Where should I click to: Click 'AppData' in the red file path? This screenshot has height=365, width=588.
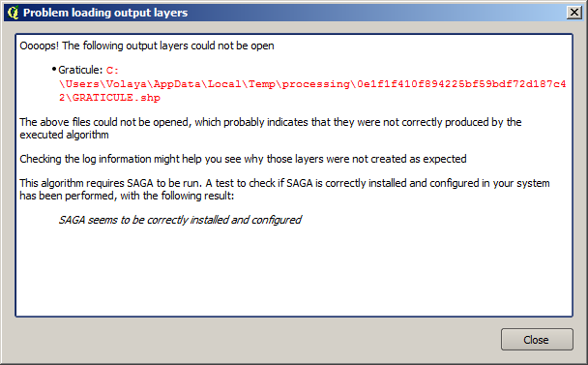(177, 83)
